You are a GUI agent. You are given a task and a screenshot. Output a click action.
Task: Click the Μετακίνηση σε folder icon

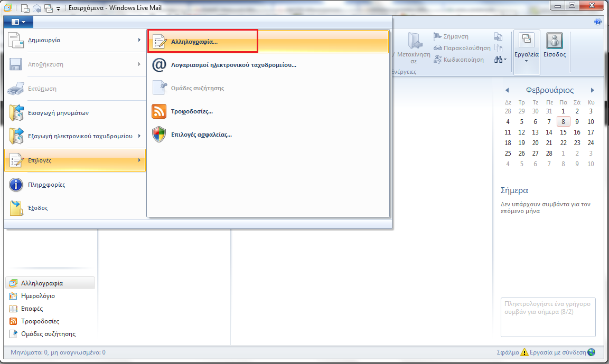[x=415, y=41]
